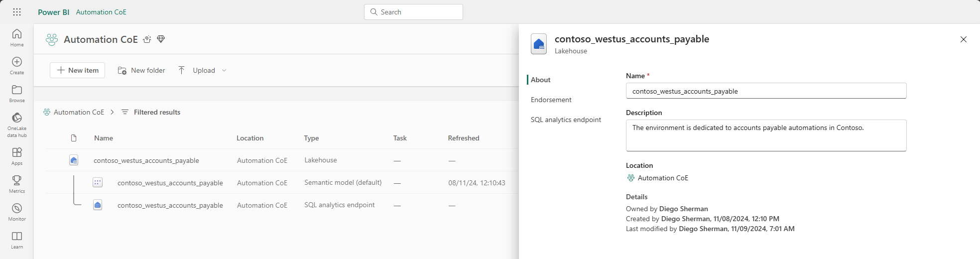Click the Power BI link in header

click(54, 12)
